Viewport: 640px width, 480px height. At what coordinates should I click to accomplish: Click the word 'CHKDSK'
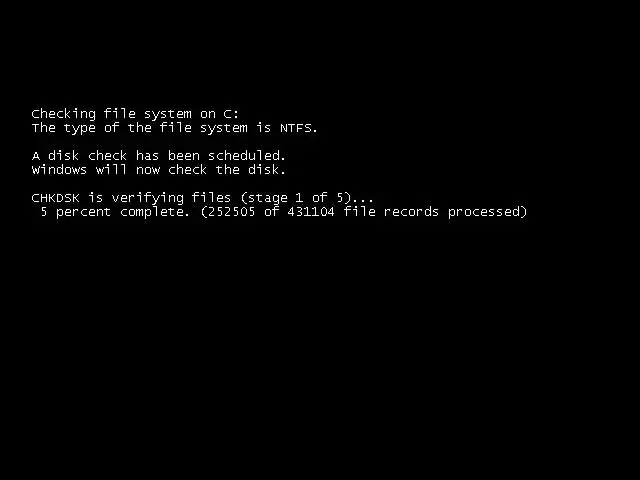(56, 198)
